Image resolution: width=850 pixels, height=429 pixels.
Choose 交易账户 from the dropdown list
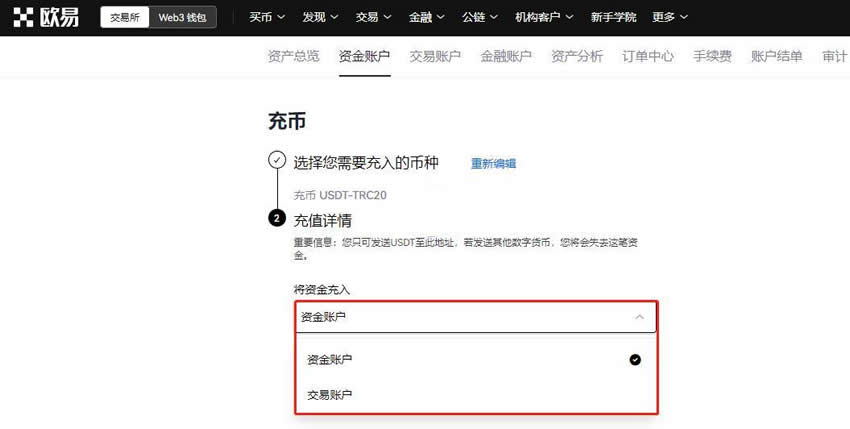point(330,395)
